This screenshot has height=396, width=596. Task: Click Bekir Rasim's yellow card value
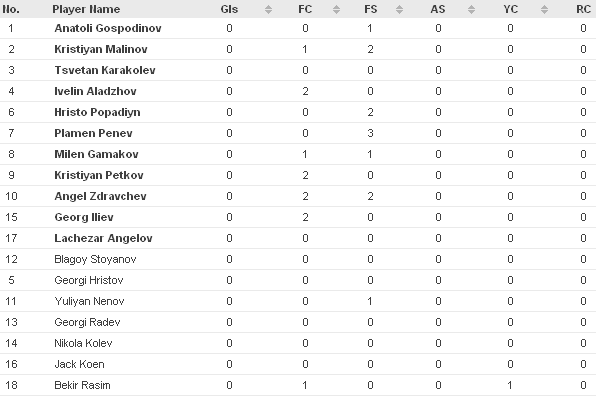[x=510, y=385]
